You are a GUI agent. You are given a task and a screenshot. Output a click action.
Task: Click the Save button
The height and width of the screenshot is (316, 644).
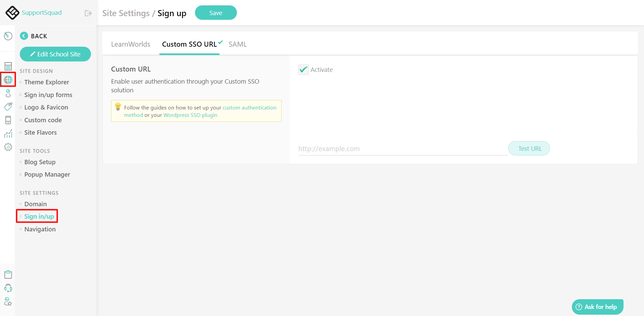(x=216, y=12)
